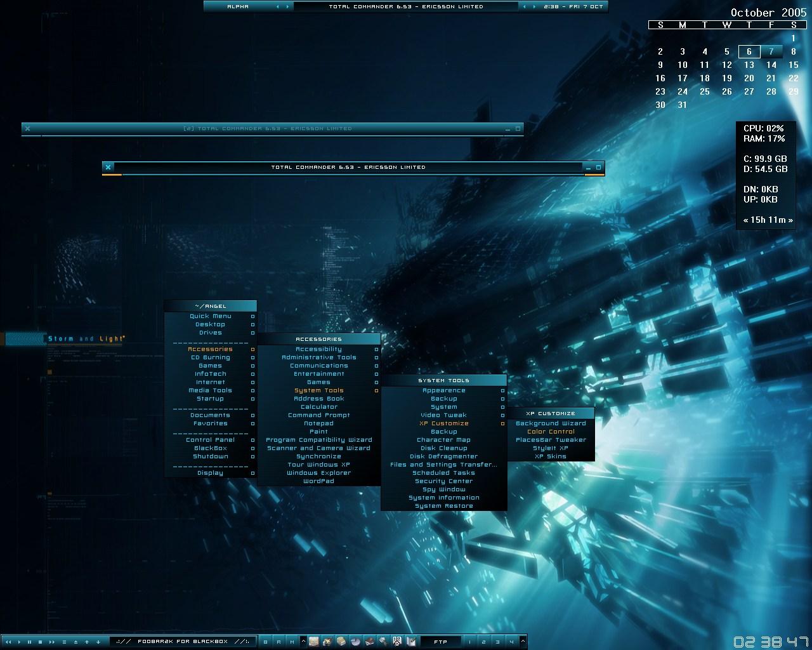Image resolution: width=812 pixels, height=650 pixels.
Task: Click the right arrow before the clock on top bar
Action: (x=534, y=6)
